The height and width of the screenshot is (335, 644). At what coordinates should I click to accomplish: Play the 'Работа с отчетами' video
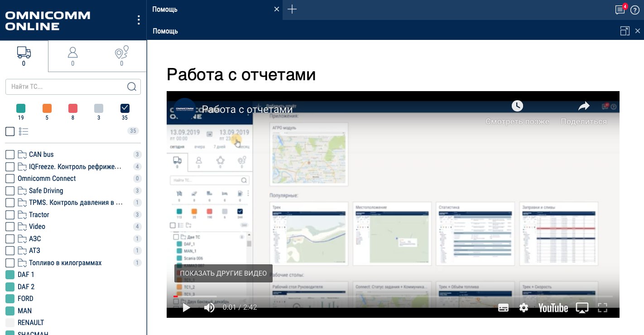pyautogui.click(x=186, y=308)
